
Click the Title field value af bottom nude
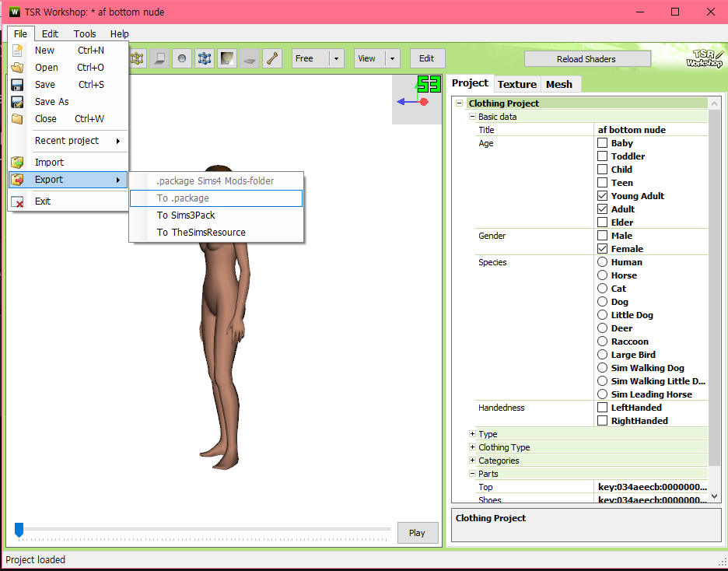(651, 129)
